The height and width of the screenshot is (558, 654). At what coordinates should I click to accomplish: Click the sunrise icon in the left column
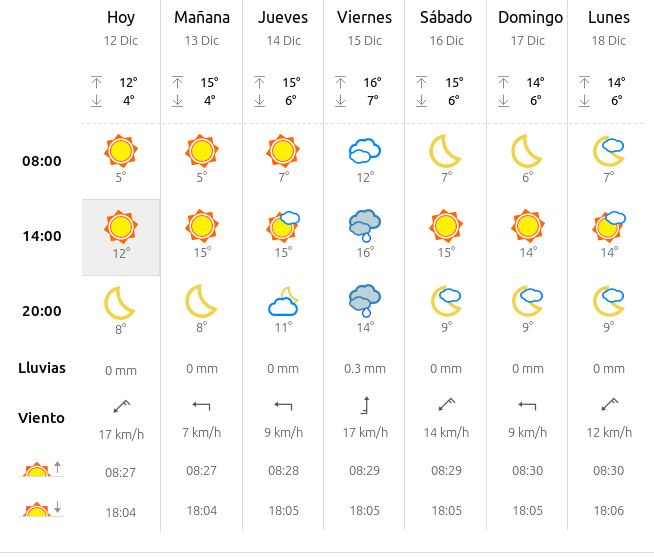click(x=41, y=469)
